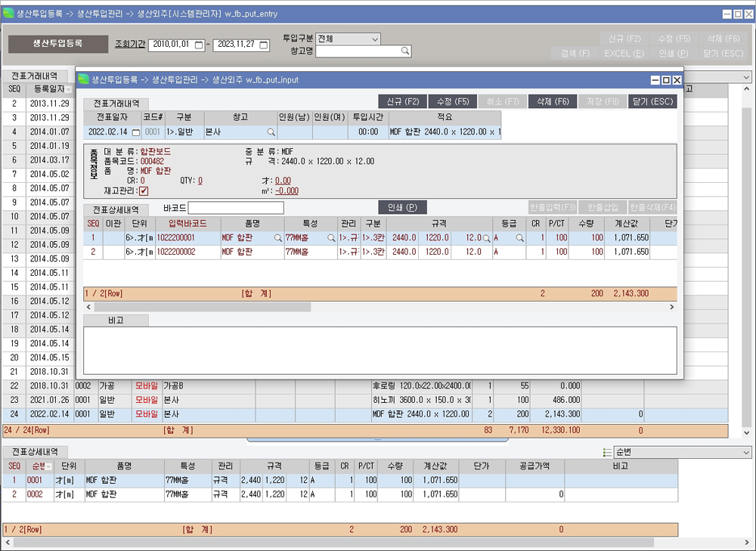The width and height of the screenshot is (756, 551).
Task: Click the 창고 본사 lookup magnifier
Action: tap(271, 132)
